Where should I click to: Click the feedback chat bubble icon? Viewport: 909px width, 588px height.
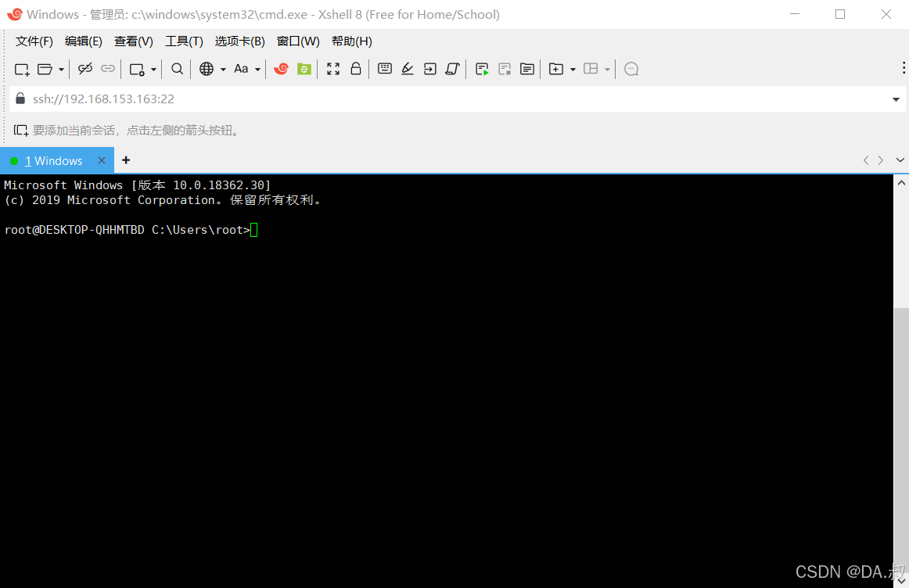(x=631, y=69)
